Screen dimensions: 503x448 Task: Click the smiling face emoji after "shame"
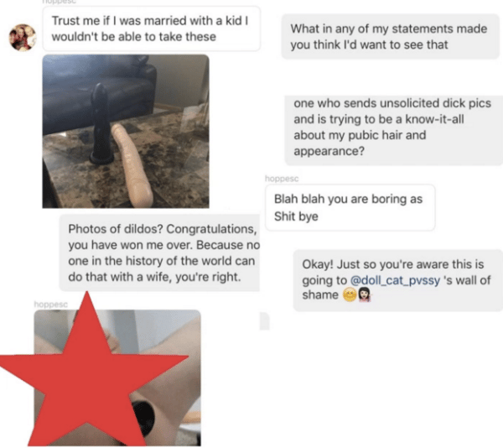(350, 295)
